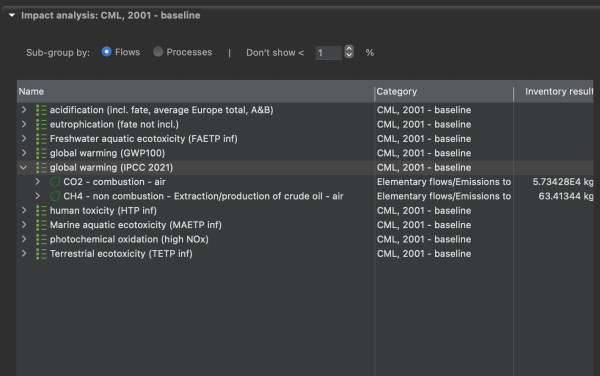The height and width of the screenshot is (376, 600).
Task: Click the Freshwater aquatic ecotoxicity category icon
Action: (41, 139)
